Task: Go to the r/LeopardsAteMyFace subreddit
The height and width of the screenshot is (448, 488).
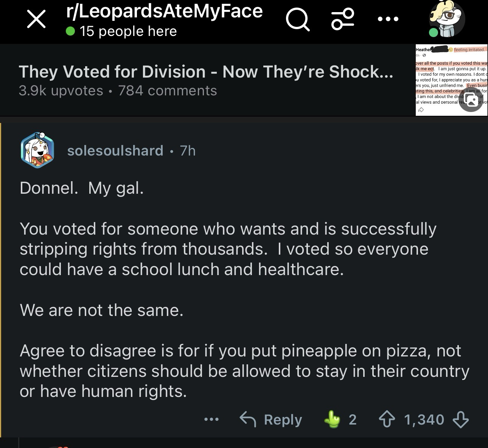Action: click(164, 11)
